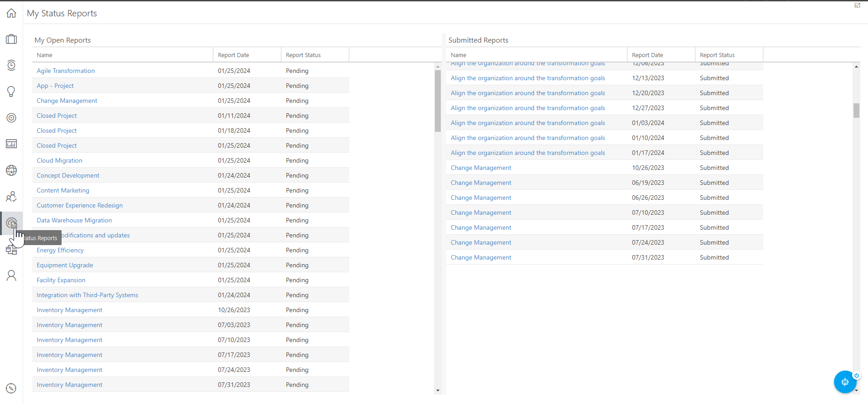Open Inventory Management report dated 07/17/2023
The height and width of the screenshot is (405, 868).
click(x=69, y=355)
